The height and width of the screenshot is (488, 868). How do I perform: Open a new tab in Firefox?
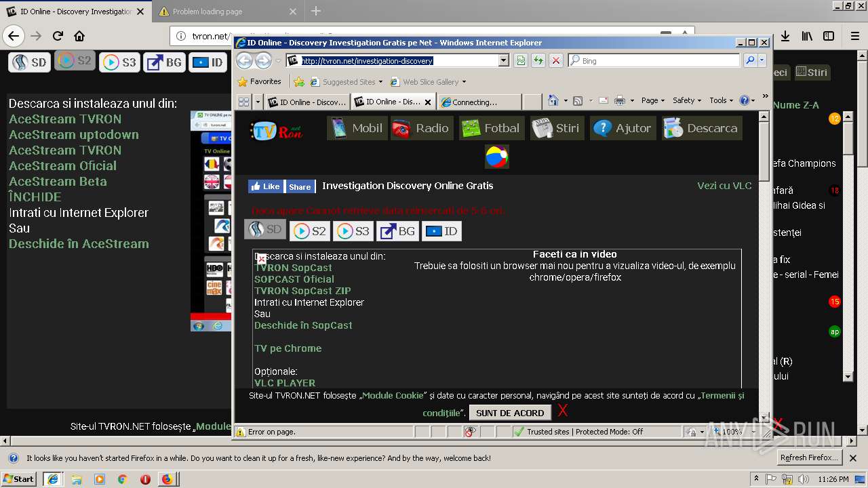316,12
